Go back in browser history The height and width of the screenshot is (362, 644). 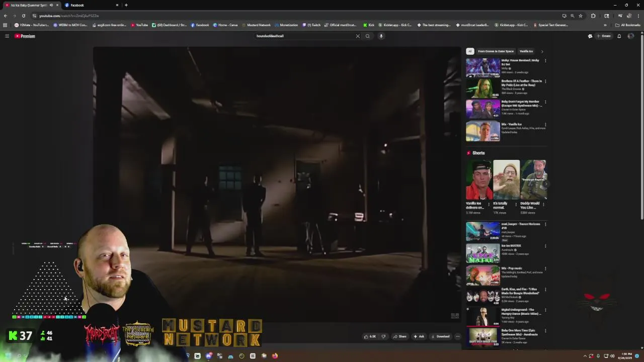(5, 16)
